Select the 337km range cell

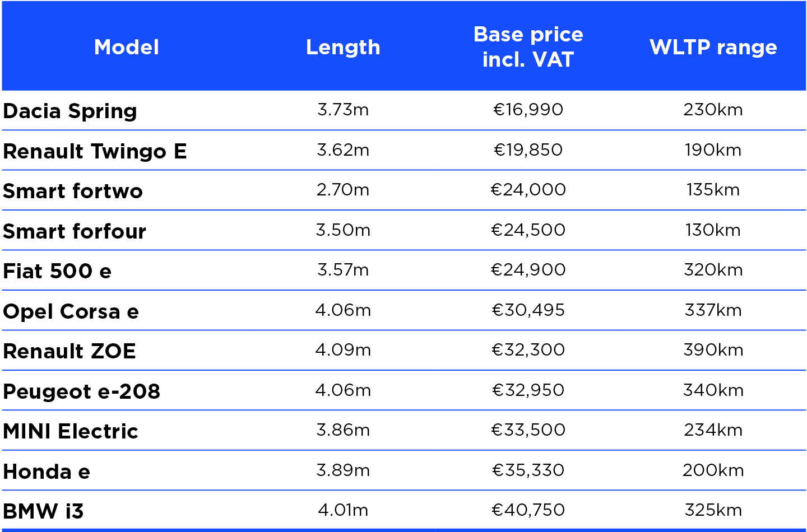(713, 310)
